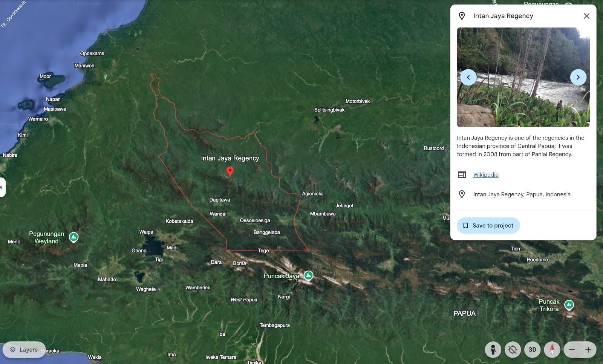
Task: Click the Puncak Jaya mountain marker
Action: coord(308,276)
